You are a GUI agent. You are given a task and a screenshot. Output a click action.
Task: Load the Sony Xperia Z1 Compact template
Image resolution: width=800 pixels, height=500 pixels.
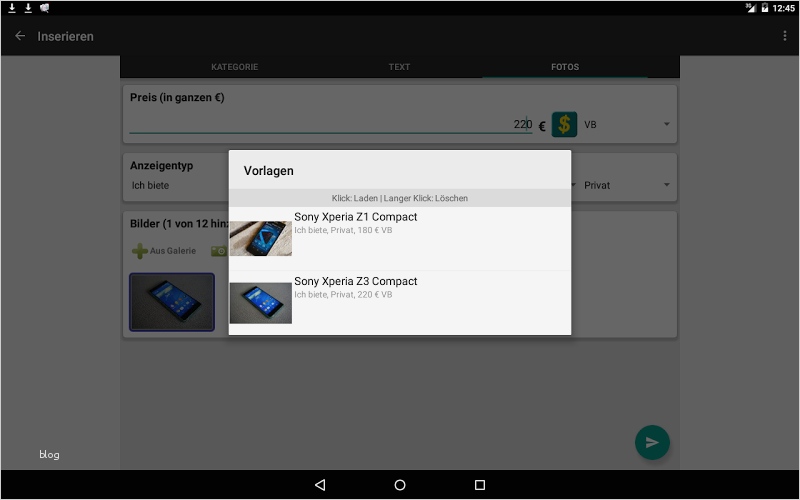(x=400, y=238)
